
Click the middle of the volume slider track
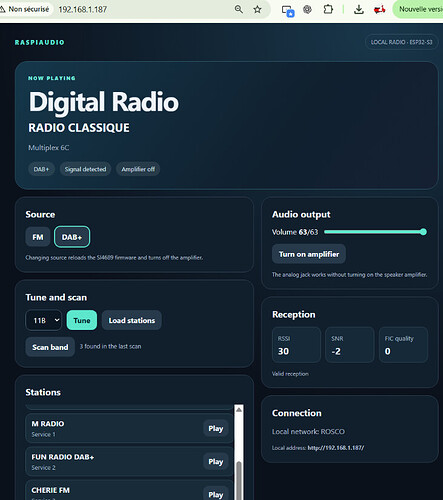375,232
